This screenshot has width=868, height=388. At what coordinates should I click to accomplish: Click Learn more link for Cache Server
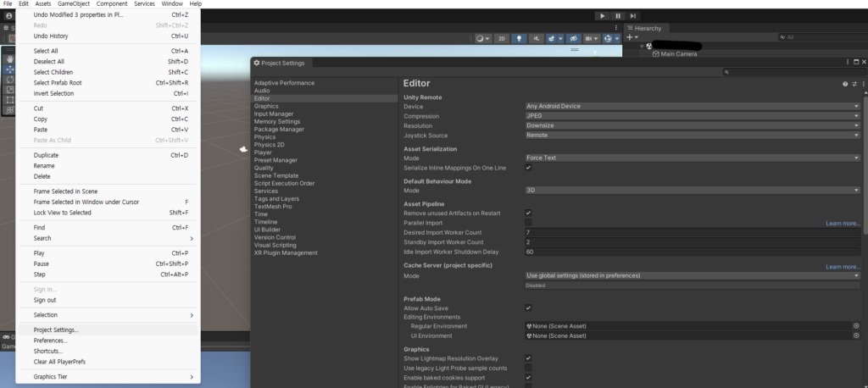tap(843, 267)
